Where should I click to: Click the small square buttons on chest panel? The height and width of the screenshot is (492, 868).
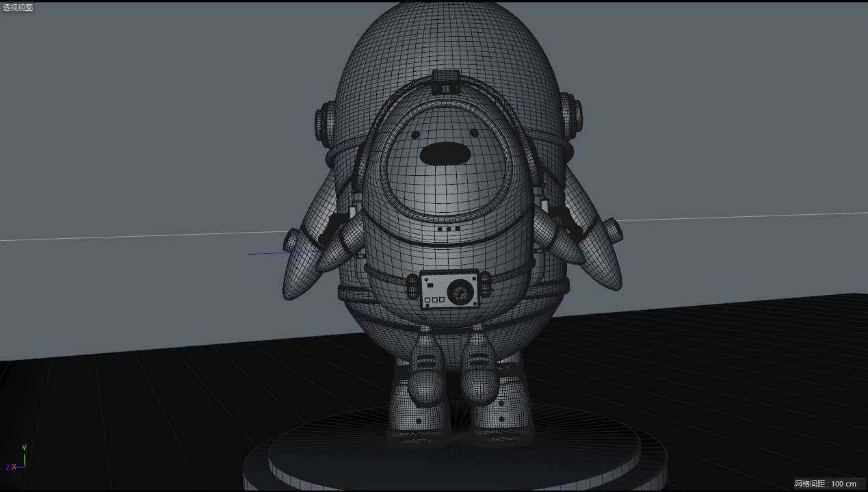pos(432,300)
